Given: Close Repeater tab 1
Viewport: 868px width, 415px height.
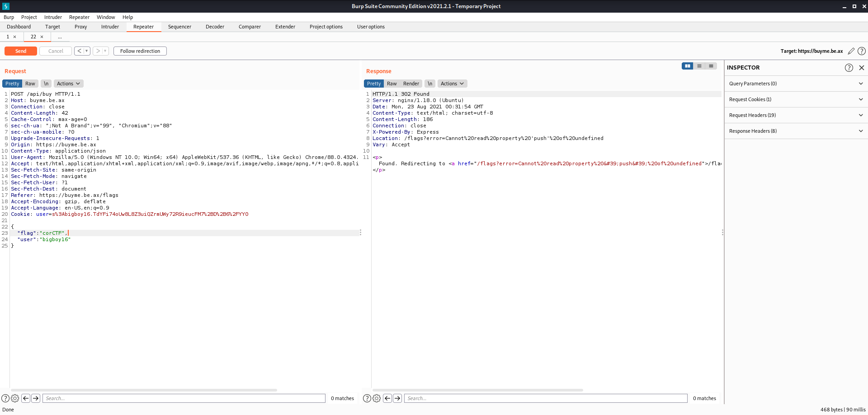Looking at the screenshot, I should point(15,37).
